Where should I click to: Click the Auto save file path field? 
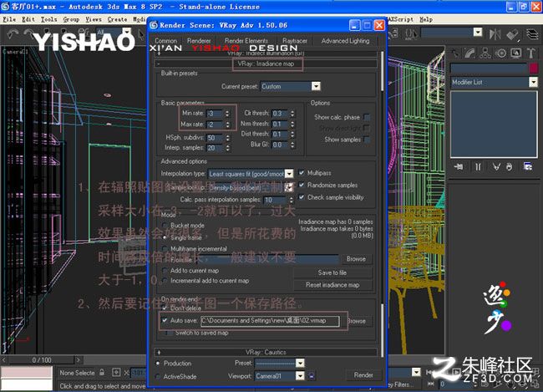[270, 321]
